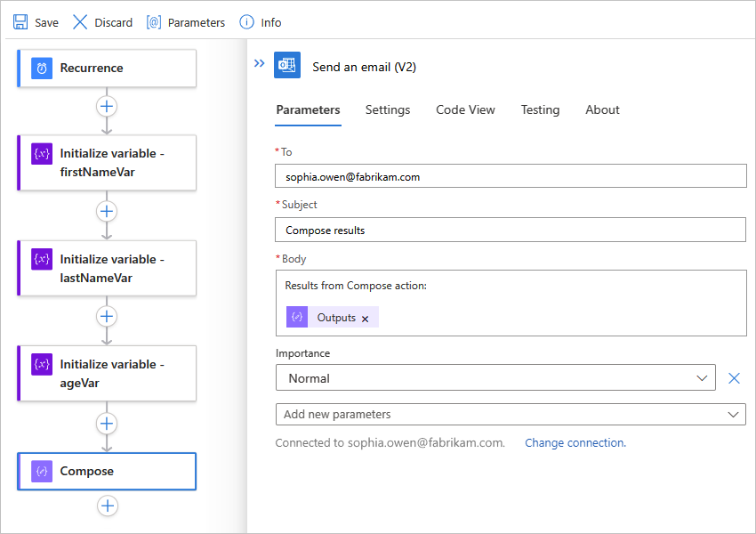
Task: Click the Change connection link
Action: 575,442
